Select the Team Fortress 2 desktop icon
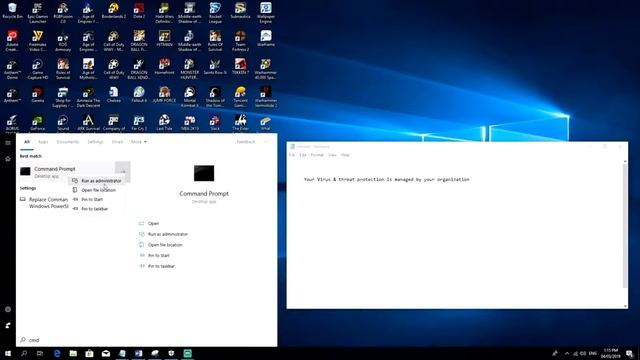This screenshot has width=640, height=360. 240,40
